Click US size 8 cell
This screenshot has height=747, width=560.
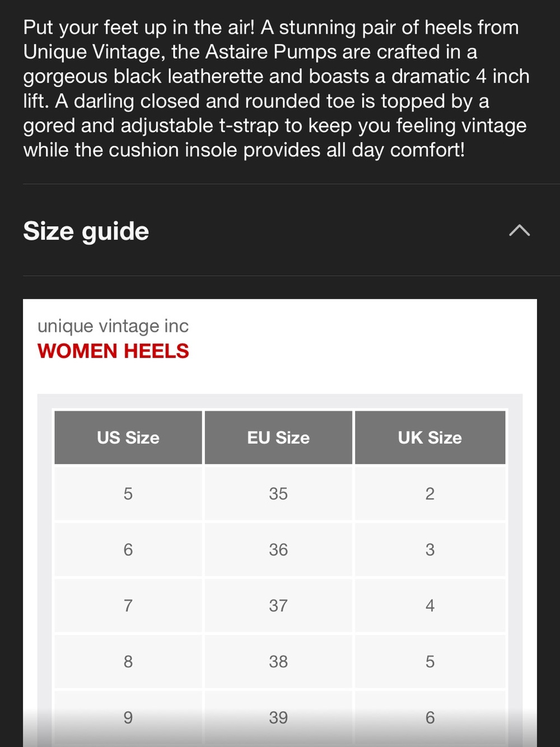[x=128, y=662]
